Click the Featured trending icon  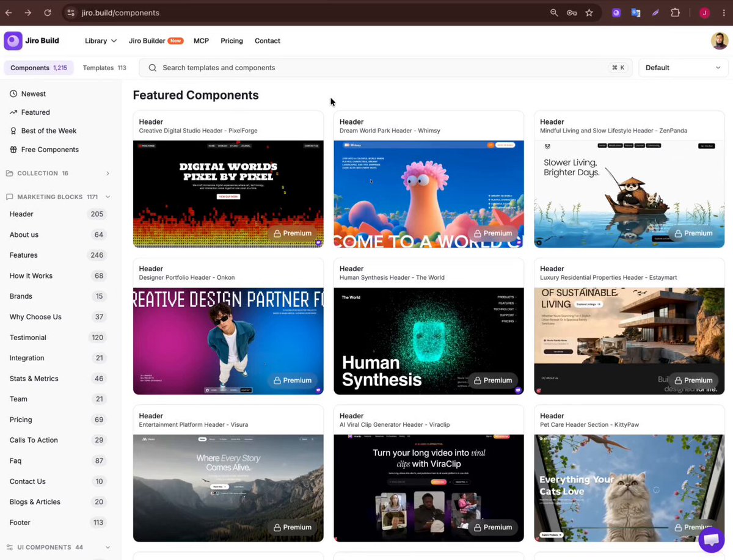pos(13,112)
